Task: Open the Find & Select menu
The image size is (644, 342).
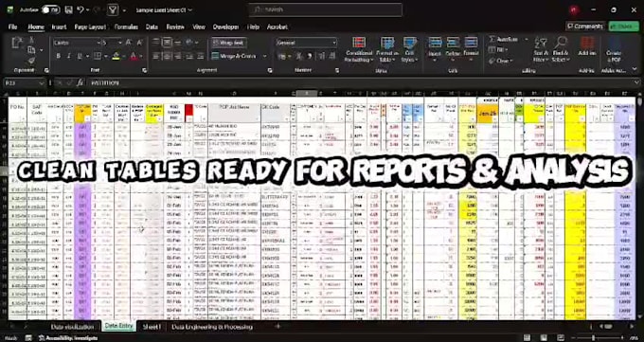Action: [561, 50]
